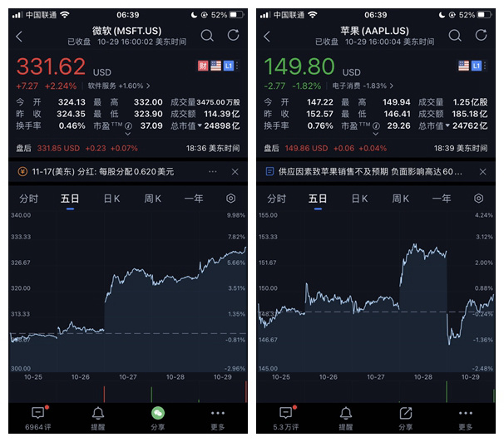This screenshot has height=442, width=504.
Task: Switch the Microsoft chart to 日K tab
Action: point(111,199)
